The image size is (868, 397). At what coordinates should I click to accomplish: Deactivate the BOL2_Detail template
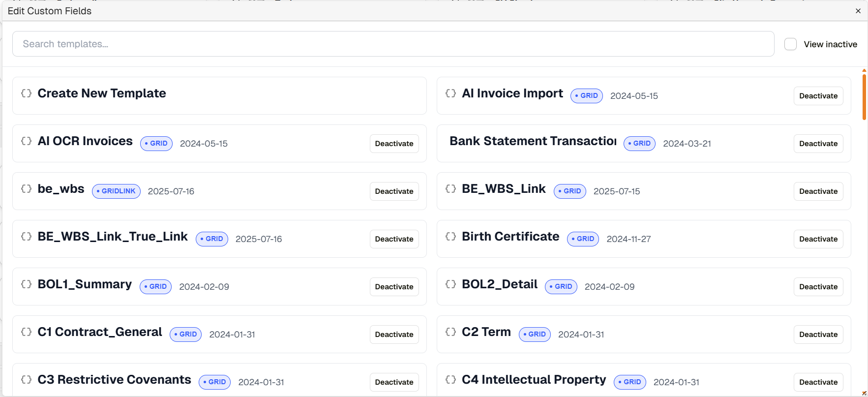point(818,287)
